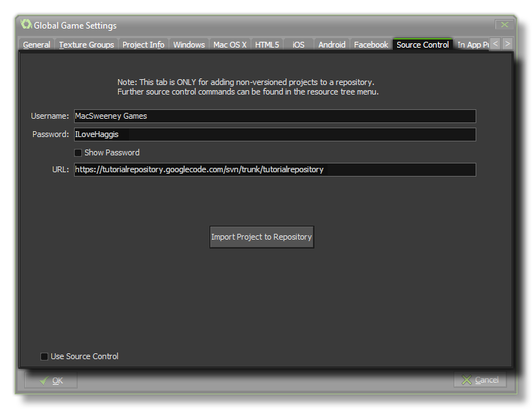Screen dimensions: 532x409
Task: Select the Project Info tab
Action: pos(143,45)
